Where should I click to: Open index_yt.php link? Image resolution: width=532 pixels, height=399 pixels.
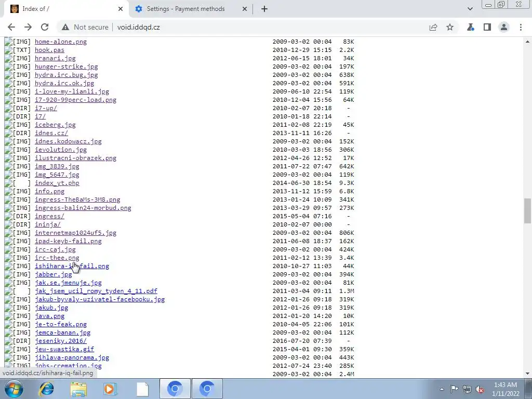pyautogui.click(x=57, y=183)
